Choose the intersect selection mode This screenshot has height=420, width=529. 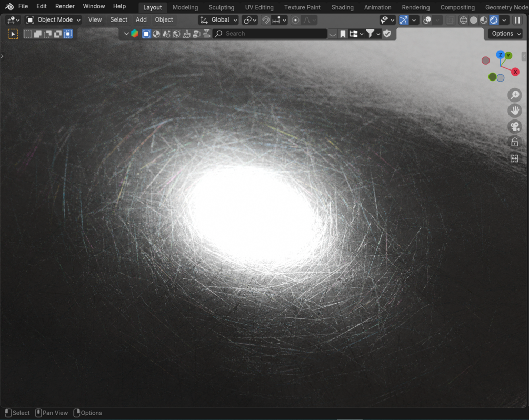(x=68, y=34)
